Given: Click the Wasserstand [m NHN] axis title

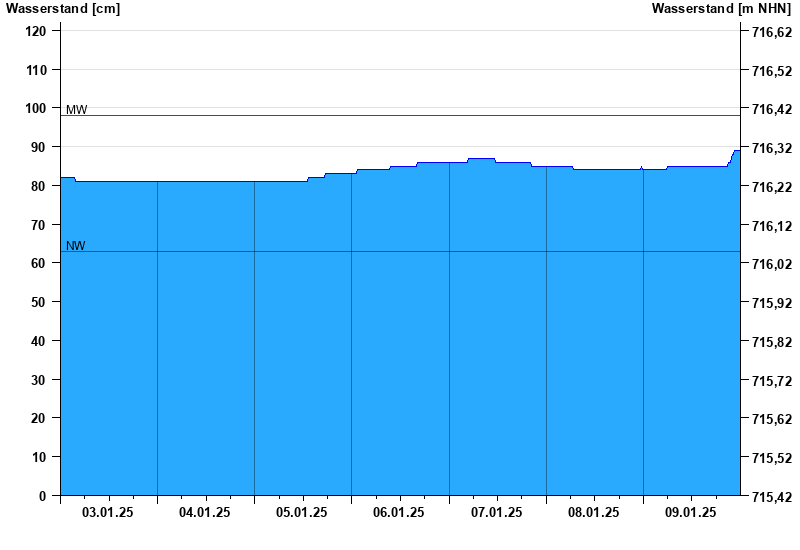Looking at the screenshot, I should pyautogui.click(x=721, y=8).
